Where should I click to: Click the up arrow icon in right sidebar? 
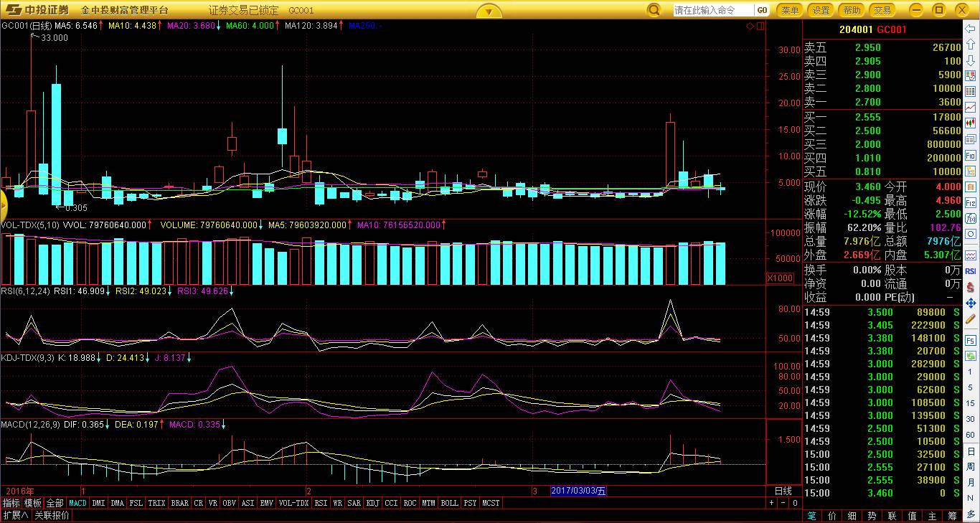971,45
